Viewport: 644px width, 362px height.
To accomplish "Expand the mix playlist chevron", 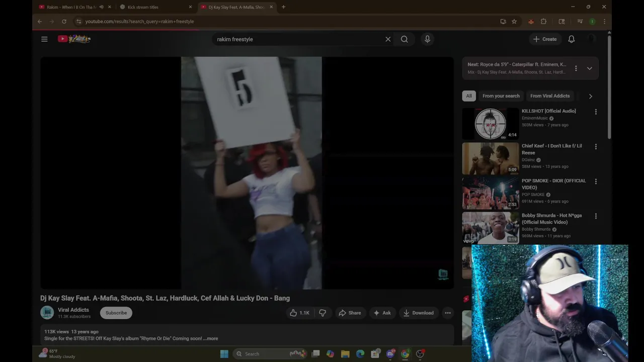I will click(x=590, y=68).
